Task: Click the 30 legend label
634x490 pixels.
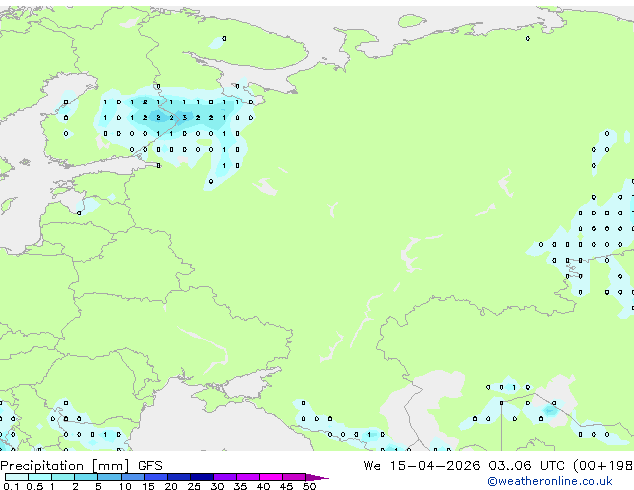Action: click(217, 486)
